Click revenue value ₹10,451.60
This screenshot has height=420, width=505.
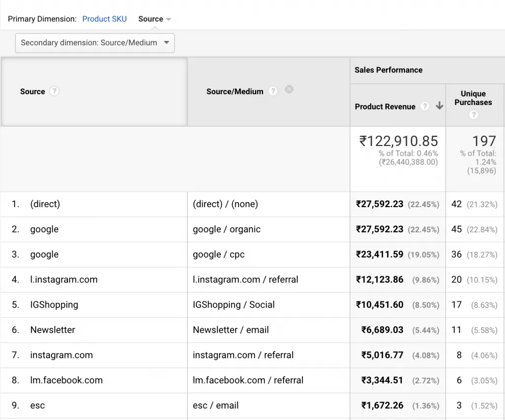[379, 305]
